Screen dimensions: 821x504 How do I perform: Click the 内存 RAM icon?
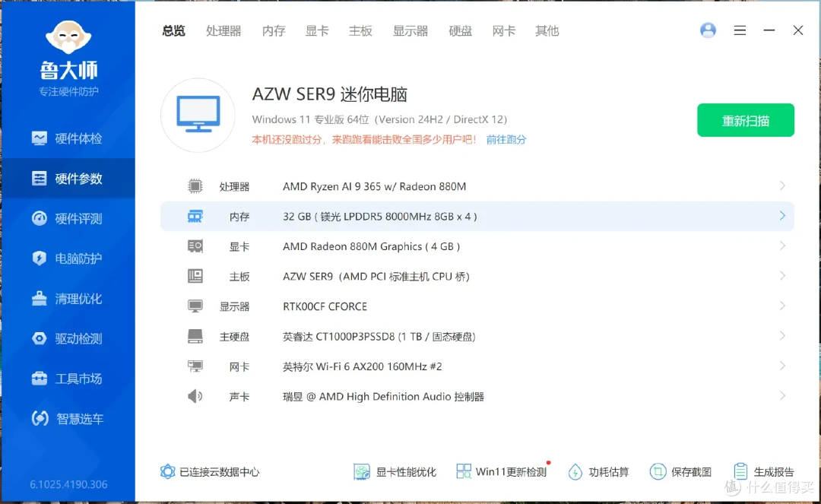195,216
